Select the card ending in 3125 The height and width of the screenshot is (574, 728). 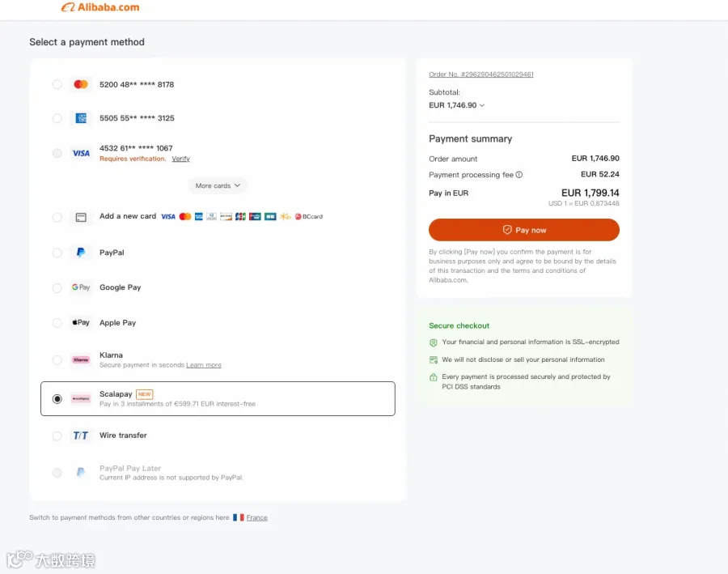tap(57, 118)
